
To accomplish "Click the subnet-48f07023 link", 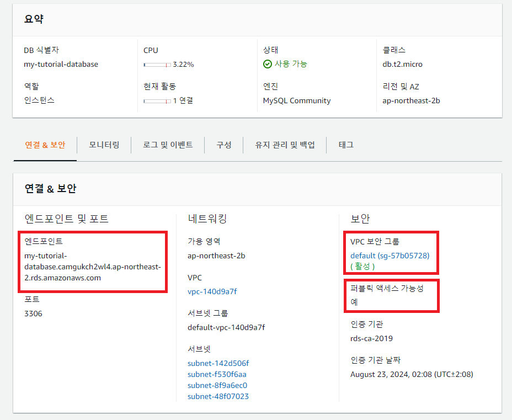I will tap(218, 396).
